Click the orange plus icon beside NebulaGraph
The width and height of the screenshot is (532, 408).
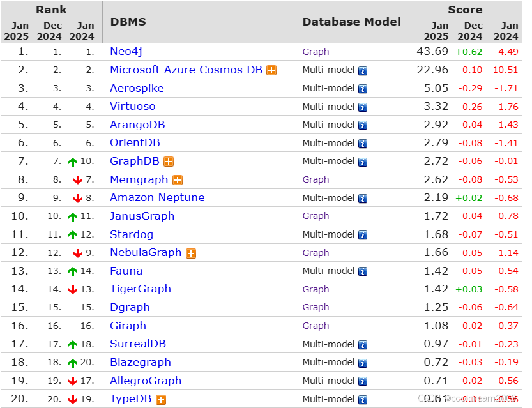[191, 253]
